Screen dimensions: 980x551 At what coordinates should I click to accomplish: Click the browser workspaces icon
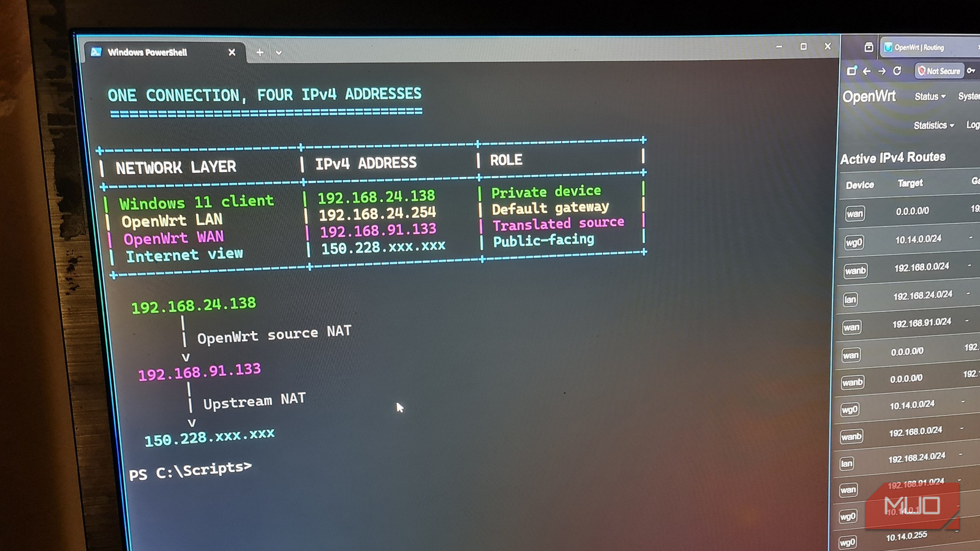coord(851,71)
